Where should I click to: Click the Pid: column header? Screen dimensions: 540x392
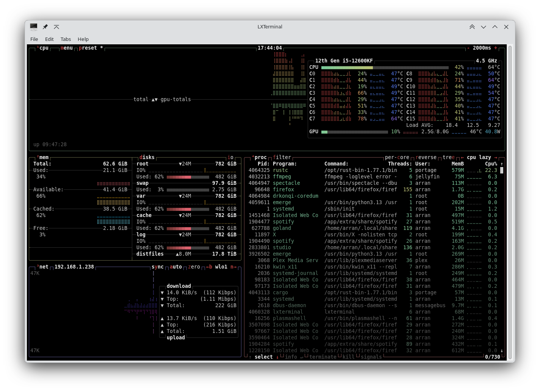tap(264, 164)
